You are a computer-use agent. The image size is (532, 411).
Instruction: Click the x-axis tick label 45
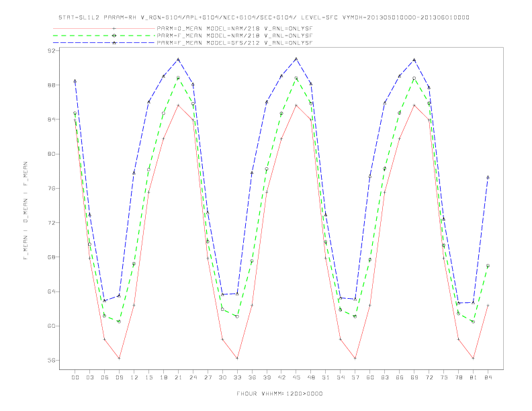(x=296, y=377)
